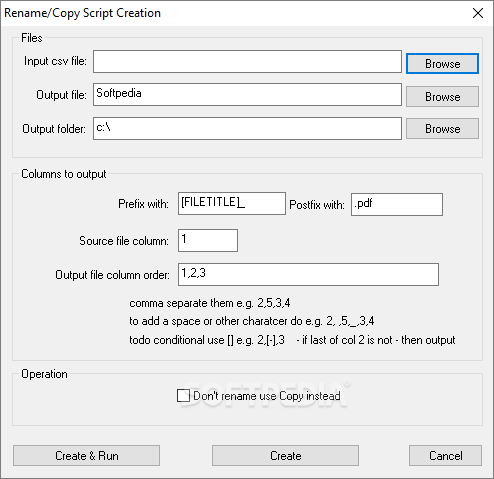Click the Output file field containing Softpedia
The image size is (494, 479).
pyautogui.click(x=247, y=95)
